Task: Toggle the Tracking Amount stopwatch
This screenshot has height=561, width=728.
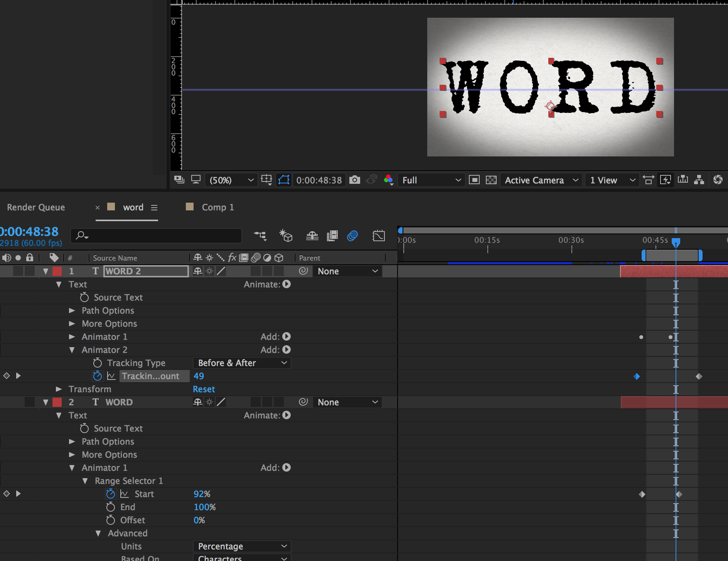Action: tap(98, 376)
